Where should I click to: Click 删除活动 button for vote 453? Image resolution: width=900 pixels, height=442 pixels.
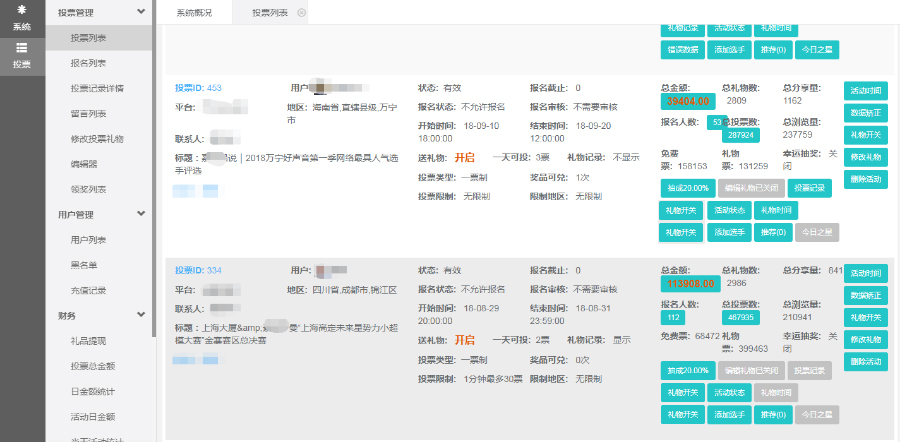[x=866, y=179]
